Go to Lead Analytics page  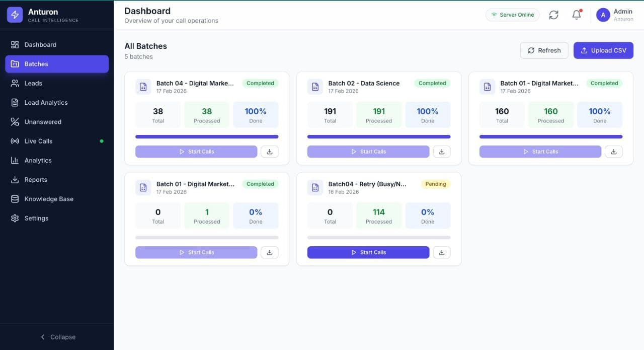46,103
